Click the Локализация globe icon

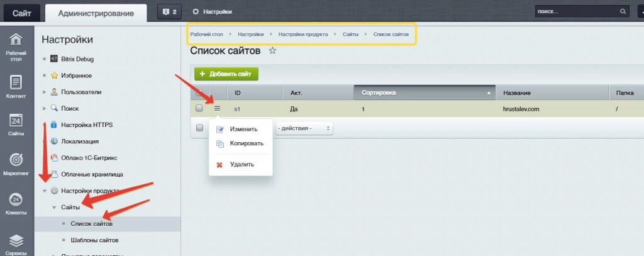54,141
